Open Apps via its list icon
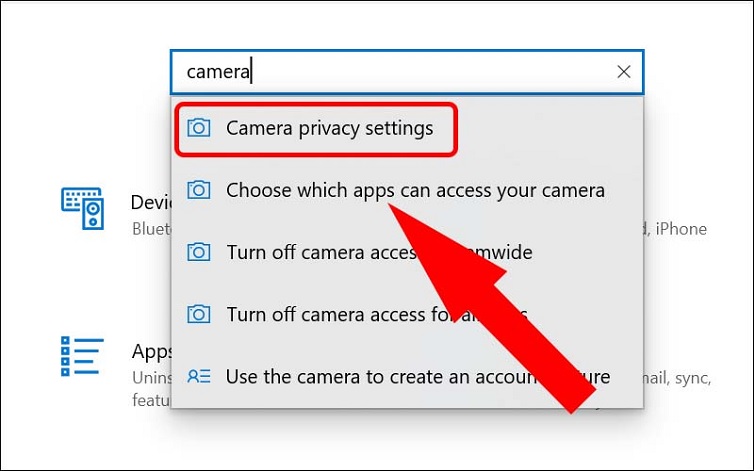The height and width of the screenshot is (472, 755). [83, 357]
